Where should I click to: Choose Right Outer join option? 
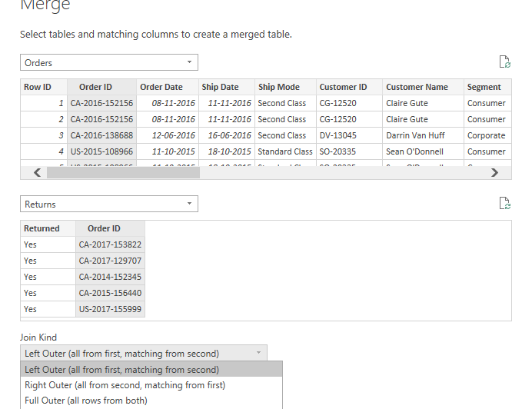point(125,384)
